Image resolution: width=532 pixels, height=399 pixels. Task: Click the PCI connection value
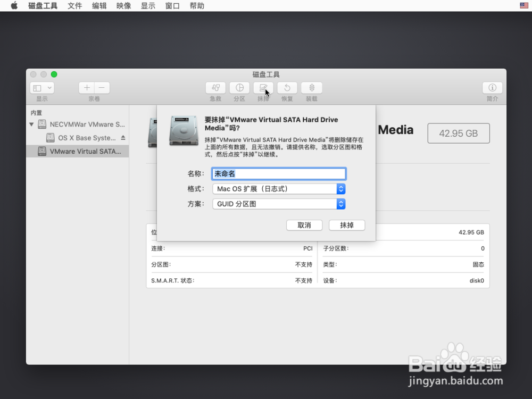point(307,248)
